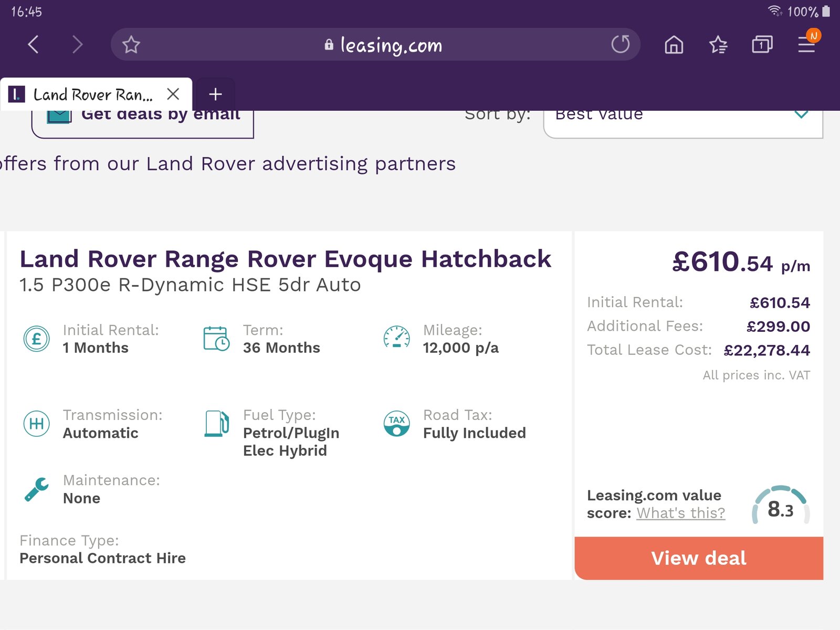Screen dimensions: 840x630
Task: Expand sort options via chevron arrow
Action: [801, 114]
